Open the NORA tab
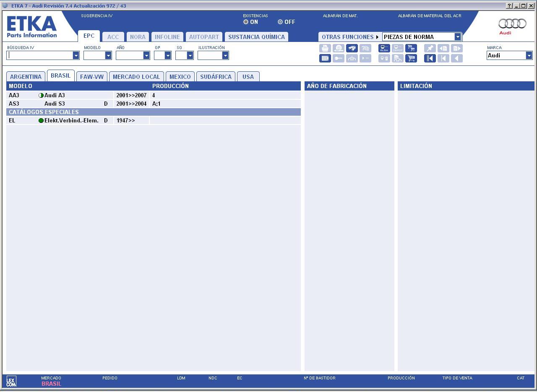Viewport: 537px width, 392px height. 138,37
